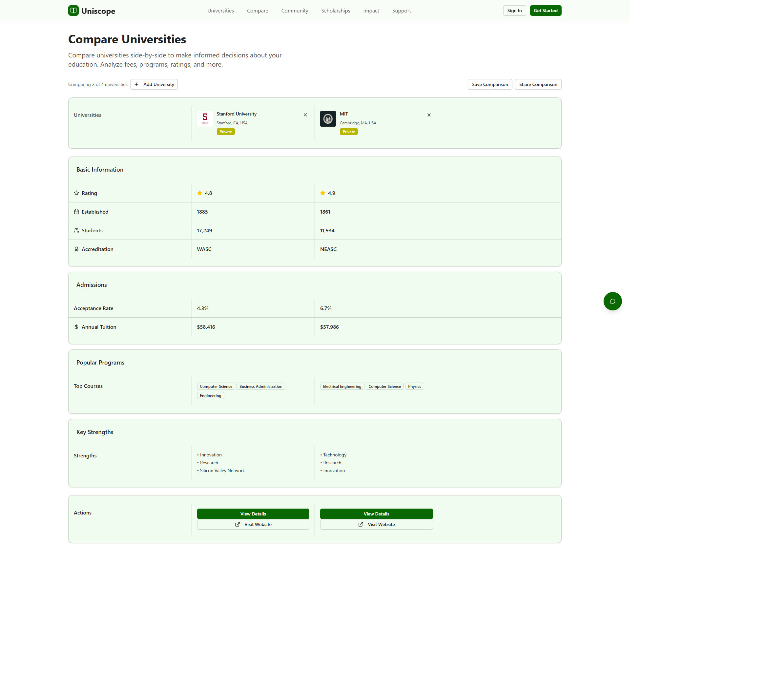Click the plus icon on Add University

coord(136,84)
